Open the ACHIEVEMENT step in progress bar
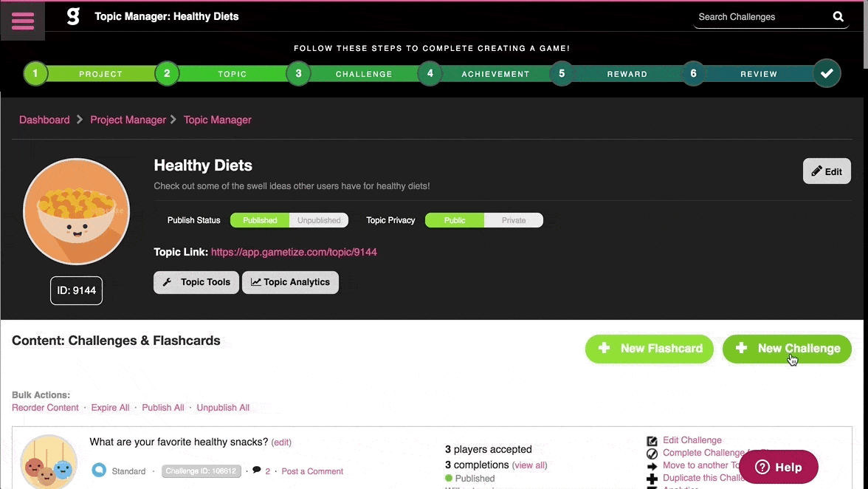The width and height of the screenshot is (868, 489). 495,74
